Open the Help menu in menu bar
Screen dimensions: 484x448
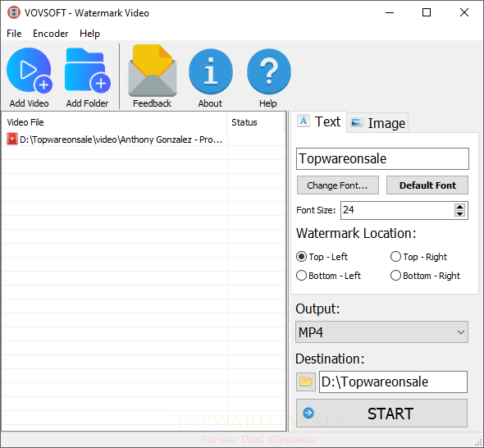(89, 34)
